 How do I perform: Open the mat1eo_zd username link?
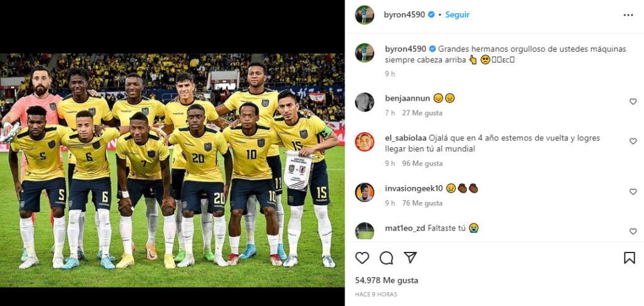click(404, 228)
